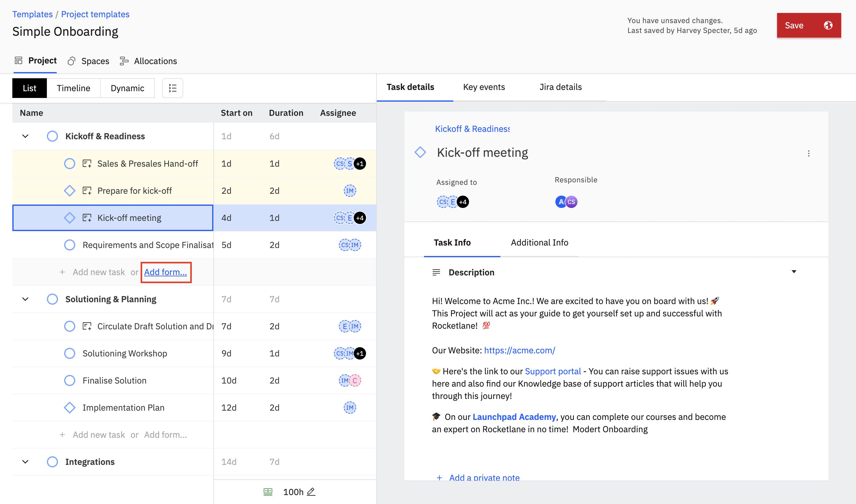Click the pencil icon next to 100h
Viewport: 856px width, 504px height.
coord(311,491)
